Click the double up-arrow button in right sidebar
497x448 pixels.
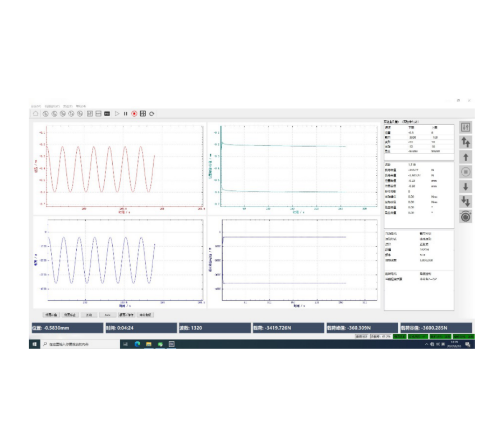[x=466, y=143]
